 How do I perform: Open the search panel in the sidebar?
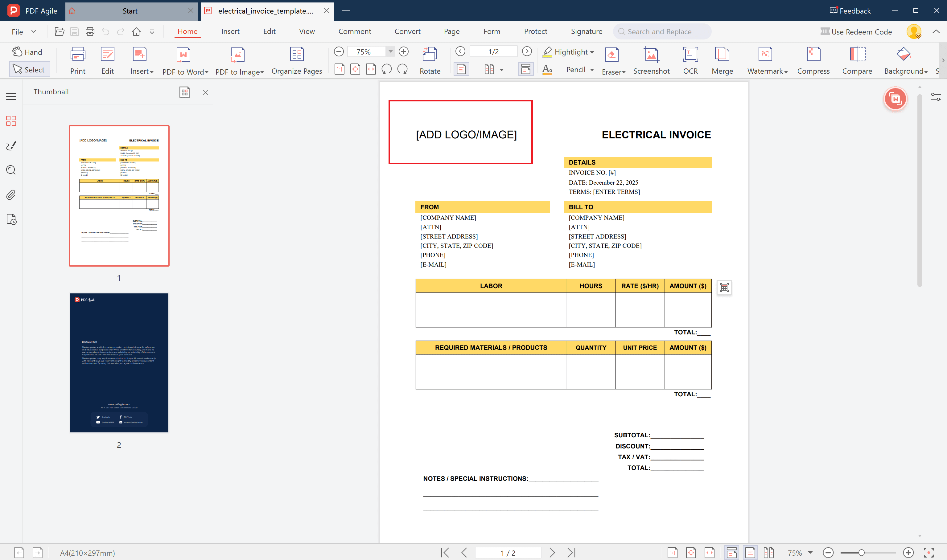(x=11, y=170)
